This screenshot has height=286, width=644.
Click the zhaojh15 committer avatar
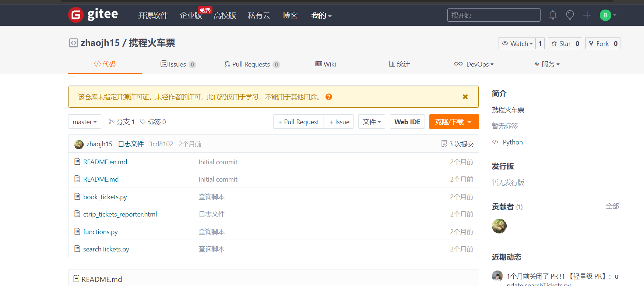(79, 144)
